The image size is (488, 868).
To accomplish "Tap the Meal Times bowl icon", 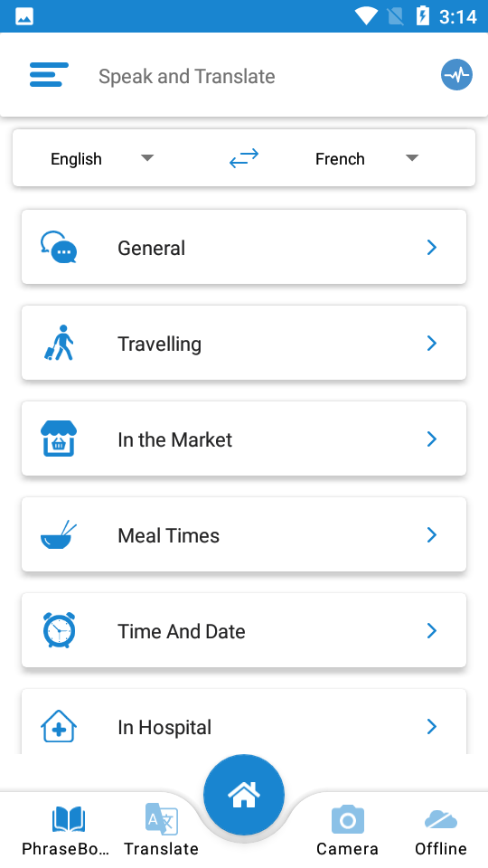I will [x=59, y=534].
